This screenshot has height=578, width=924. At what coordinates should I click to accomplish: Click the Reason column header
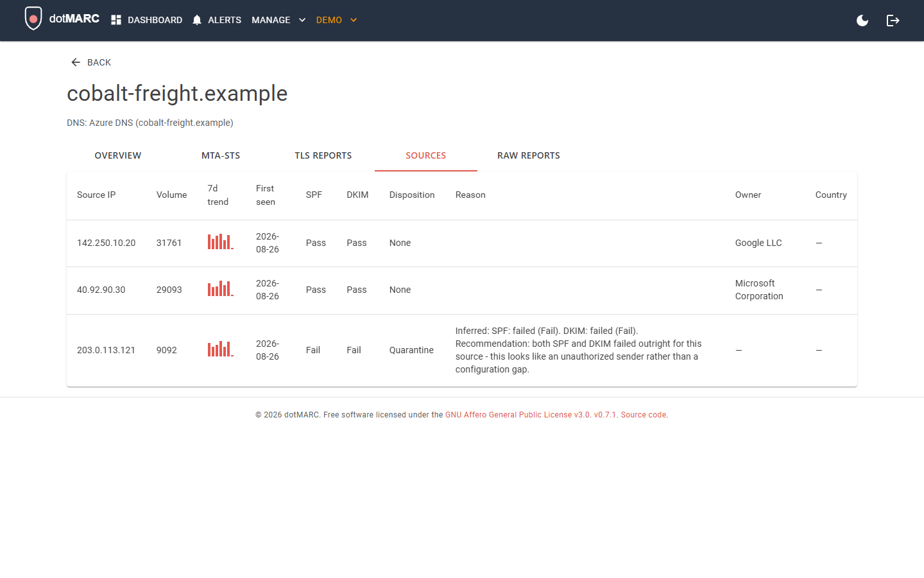click(470, 195)
